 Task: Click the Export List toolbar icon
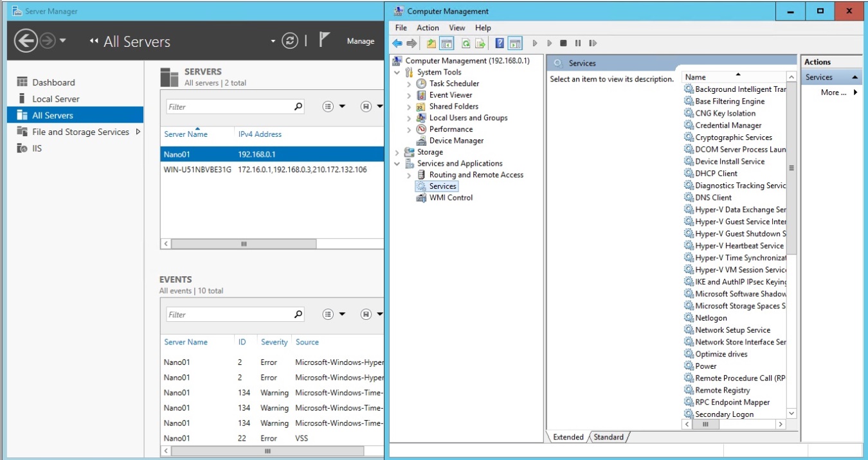tap(480, 43)
